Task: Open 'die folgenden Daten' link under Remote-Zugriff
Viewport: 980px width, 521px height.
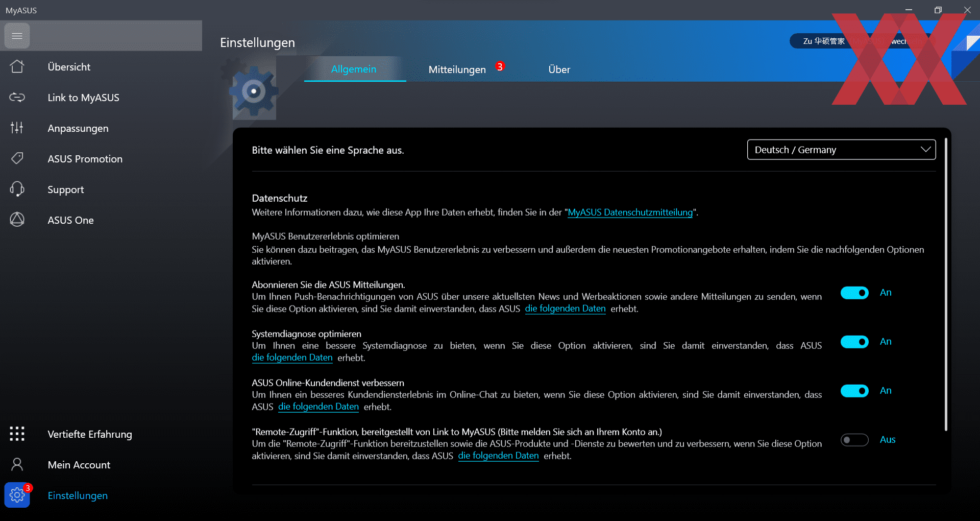Action: 498,456
